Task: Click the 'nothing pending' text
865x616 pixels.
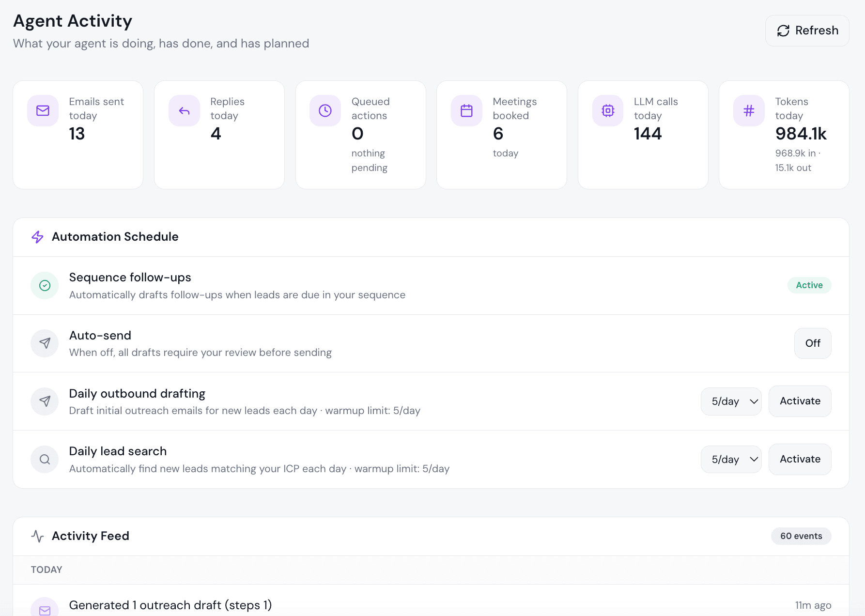Action: coord(370,160)
